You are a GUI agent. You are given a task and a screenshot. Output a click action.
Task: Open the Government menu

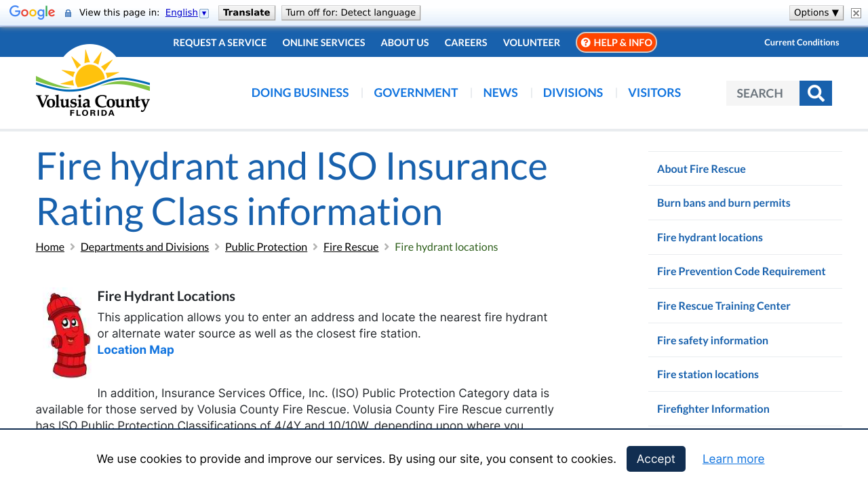coord(416,93)
